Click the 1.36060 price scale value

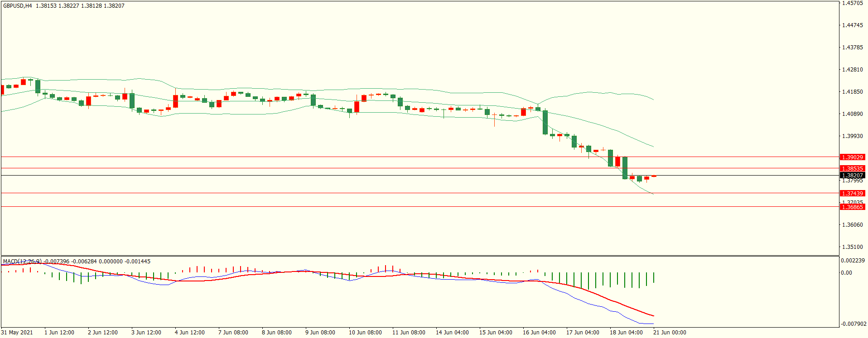[x=852, y=225]
